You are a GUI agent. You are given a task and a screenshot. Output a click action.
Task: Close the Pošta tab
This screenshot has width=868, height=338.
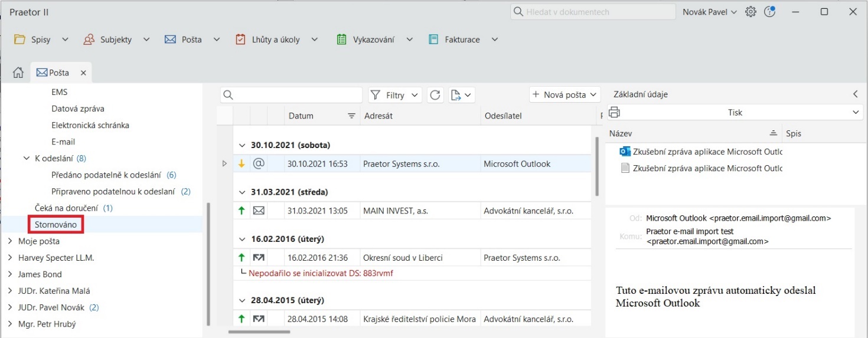point(83,73)
